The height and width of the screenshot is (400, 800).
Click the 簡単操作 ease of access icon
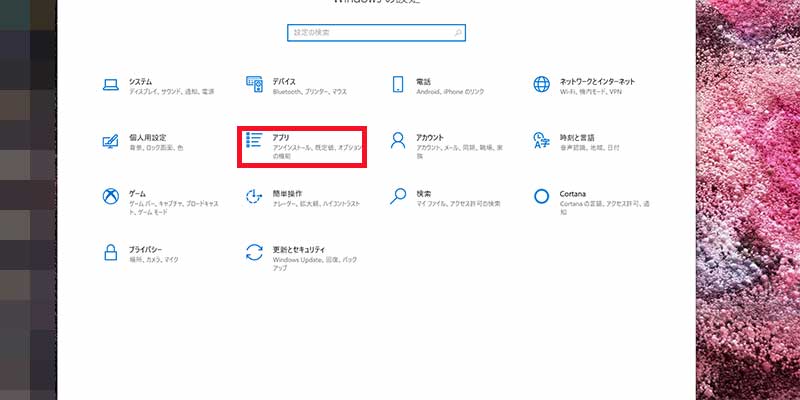pos(254,196)
